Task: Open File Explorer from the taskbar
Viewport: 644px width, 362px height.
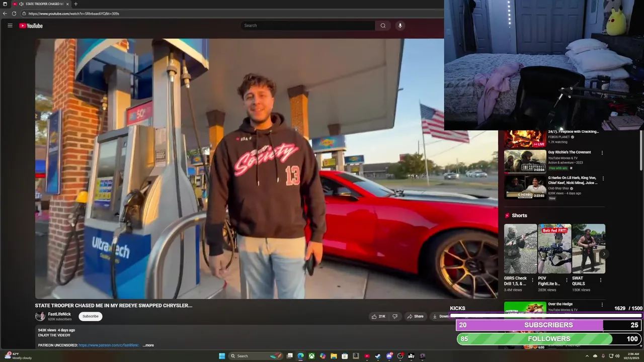Action: pyautogui.click(x=334, y=356)
